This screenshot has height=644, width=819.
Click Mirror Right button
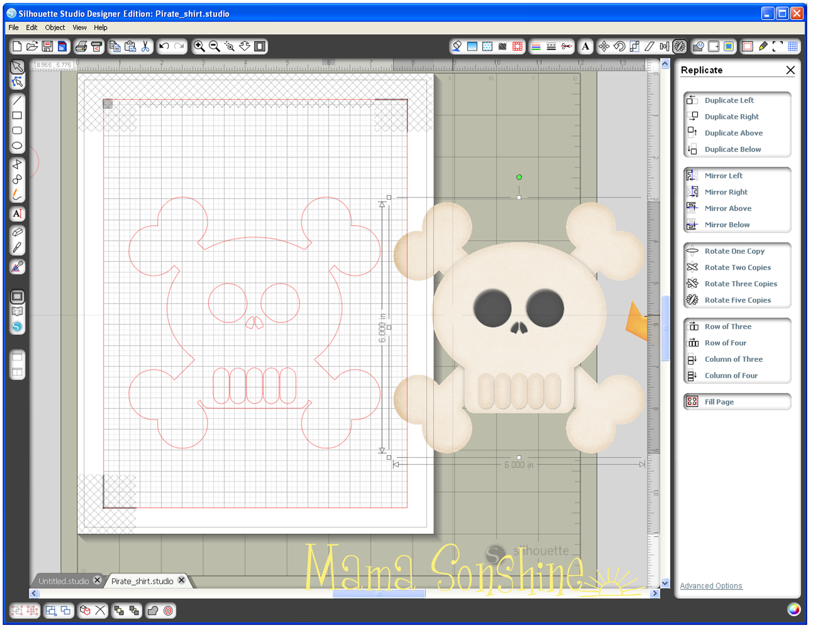point(725,192)
